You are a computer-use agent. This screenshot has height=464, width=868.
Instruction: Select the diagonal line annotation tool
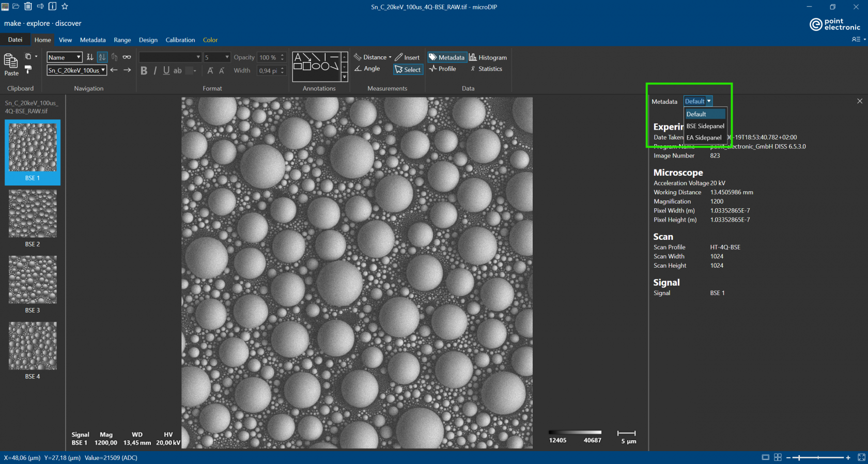tap(316, 57)
